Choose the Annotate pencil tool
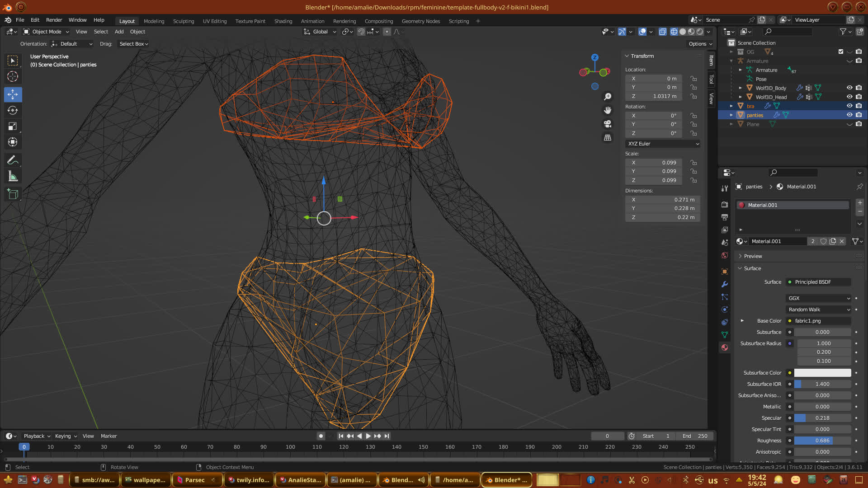Viewport: 868px width, 488px height. [13, 160]
